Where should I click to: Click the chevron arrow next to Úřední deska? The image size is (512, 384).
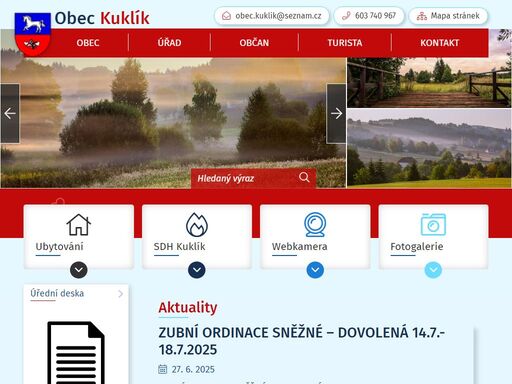click(x=121, y=294)
